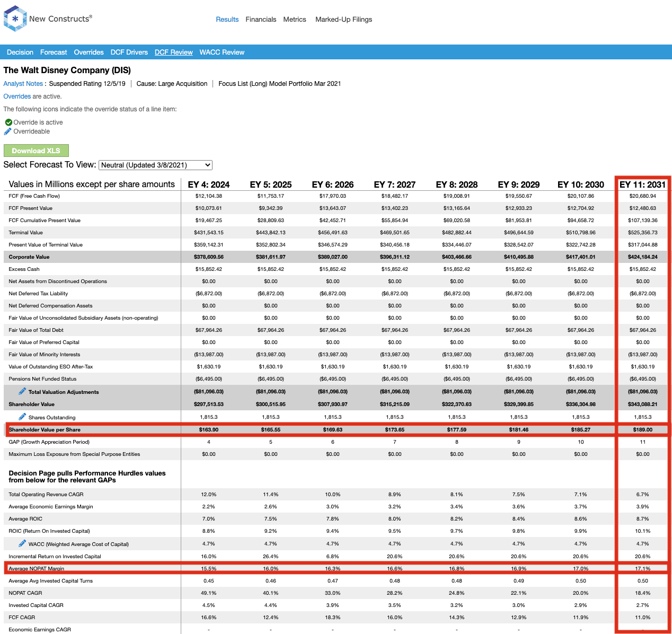This screenshot has width=672, height=634.
Task: Click the Invested Capital CAGR label
Action: (36, 605)
